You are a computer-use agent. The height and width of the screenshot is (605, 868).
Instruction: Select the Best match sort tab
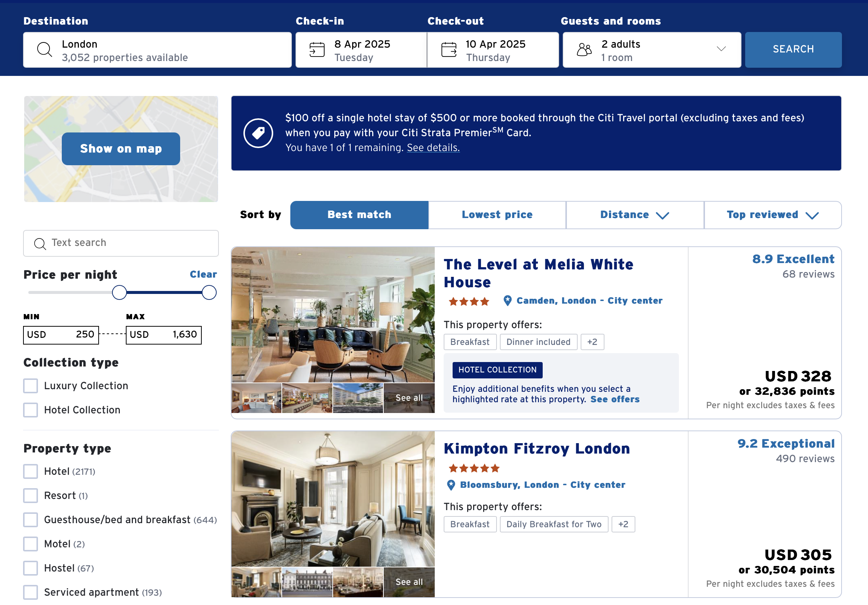pyautogui.click(x=359, y=215)
